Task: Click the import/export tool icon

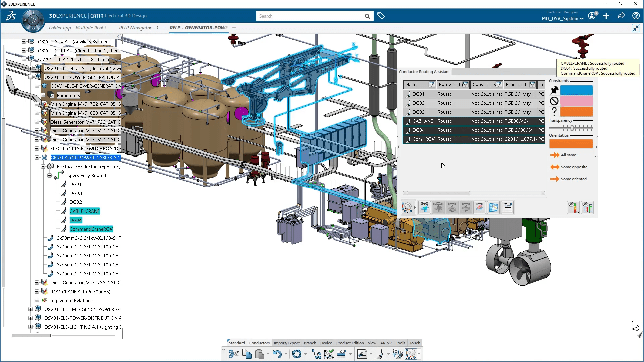Action: coord(286,343)
